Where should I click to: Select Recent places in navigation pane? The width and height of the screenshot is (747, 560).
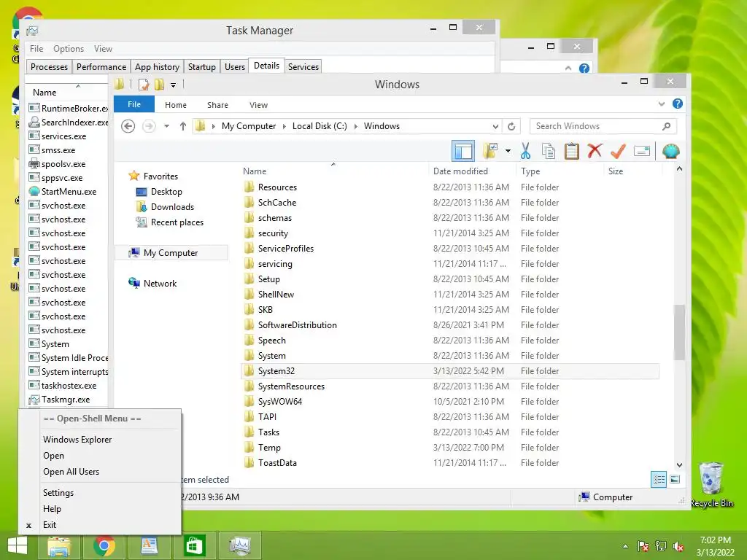coord(177,222)
